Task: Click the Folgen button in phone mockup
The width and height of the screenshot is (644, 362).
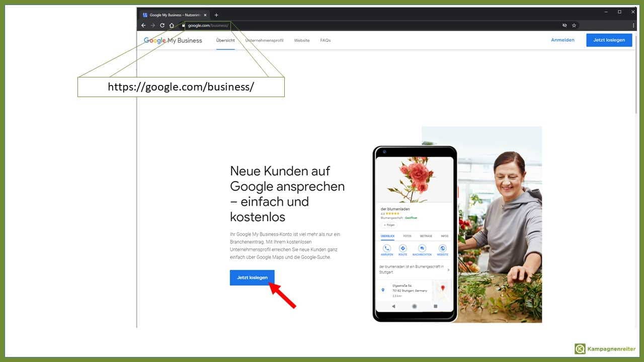Action: (x=389, y=225)
